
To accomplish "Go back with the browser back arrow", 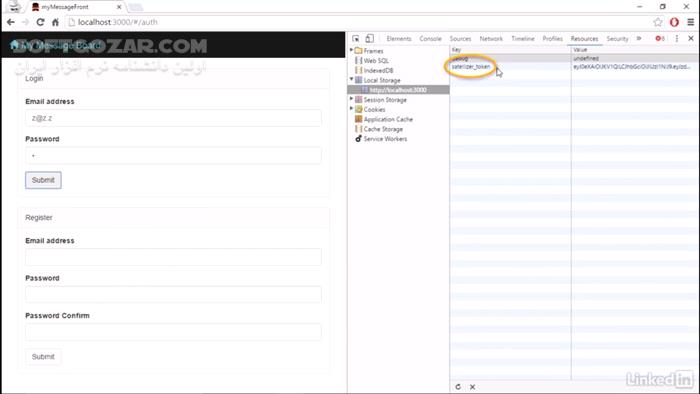I will point(11,22).
